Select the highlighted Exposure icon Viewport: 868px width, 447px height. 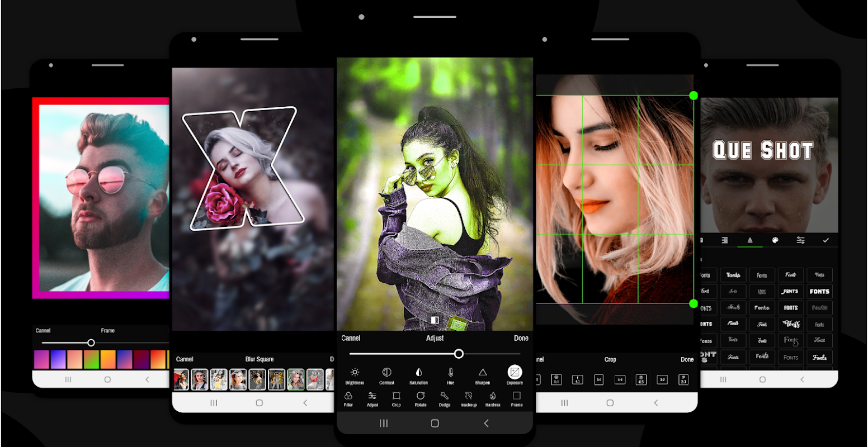pos(515,372)
